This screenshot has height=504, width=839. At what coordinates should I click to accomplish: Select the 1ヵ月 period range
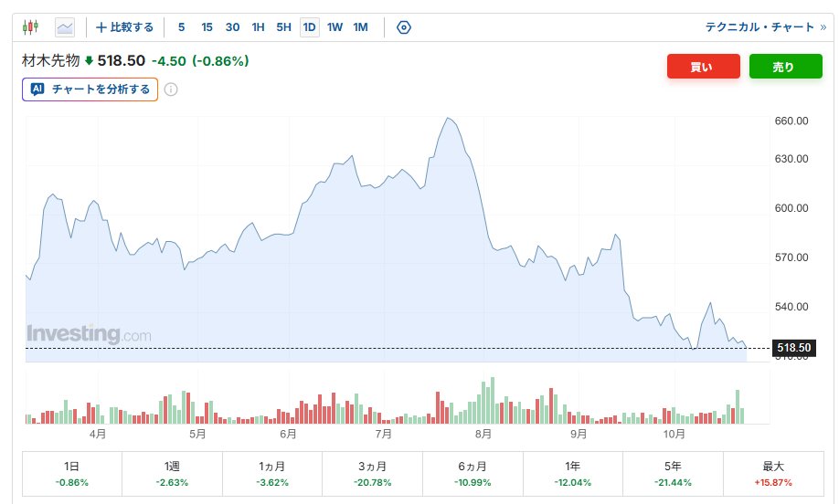coord(271,474)
